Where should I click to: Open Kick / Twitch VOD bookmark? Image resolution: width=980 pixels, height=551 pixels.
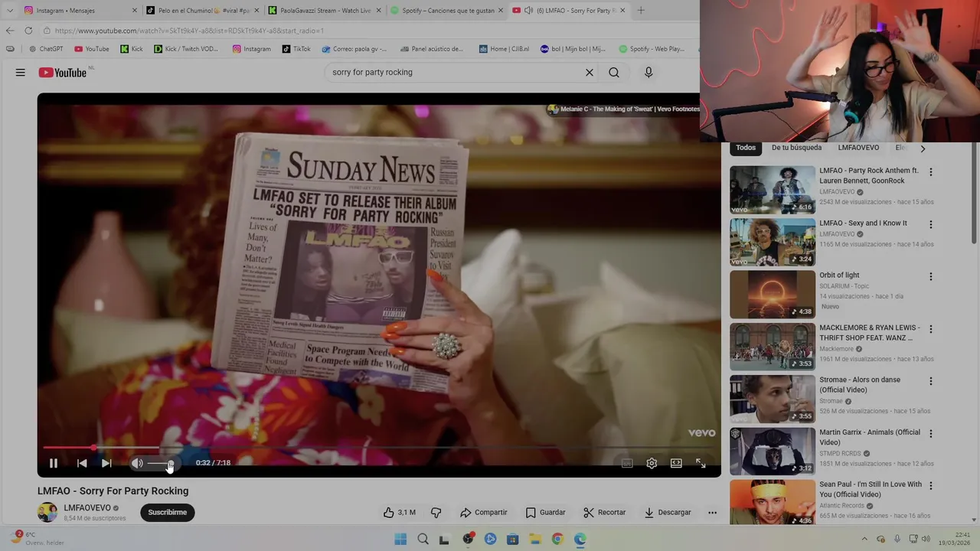[186, 49]
